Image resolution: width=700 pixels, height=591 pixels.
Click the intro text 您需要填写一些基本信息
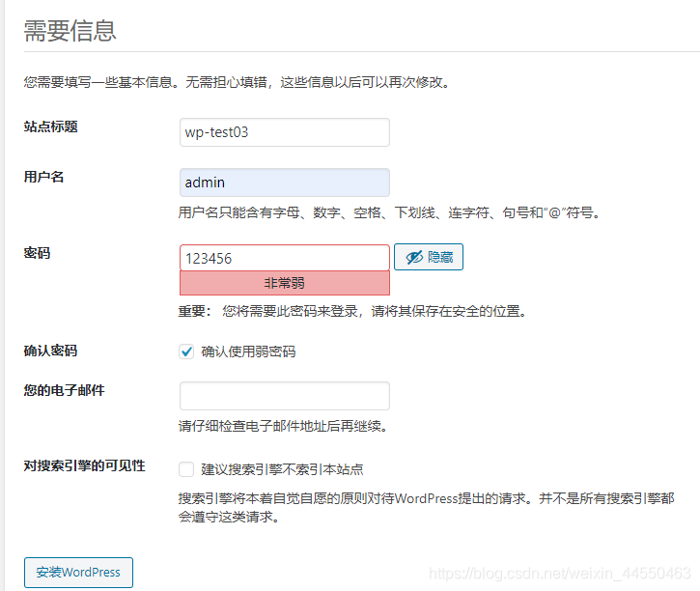pos(237,82)
